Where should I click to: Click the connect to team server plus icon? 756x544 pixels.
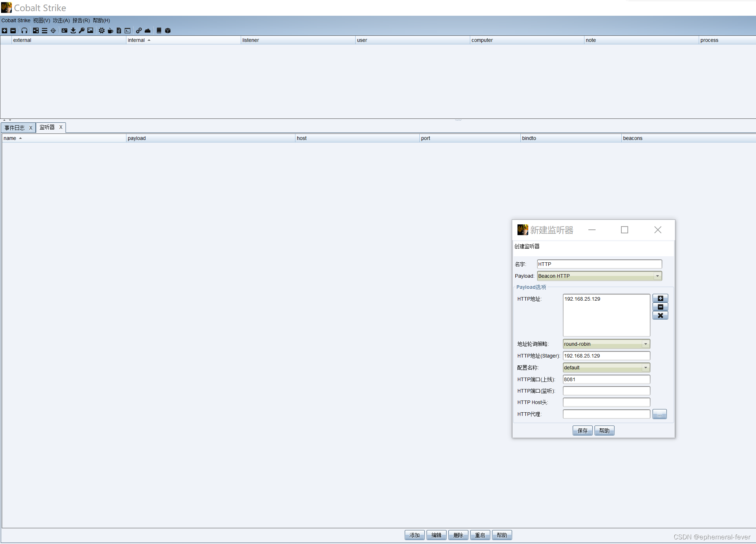point(4,31)
